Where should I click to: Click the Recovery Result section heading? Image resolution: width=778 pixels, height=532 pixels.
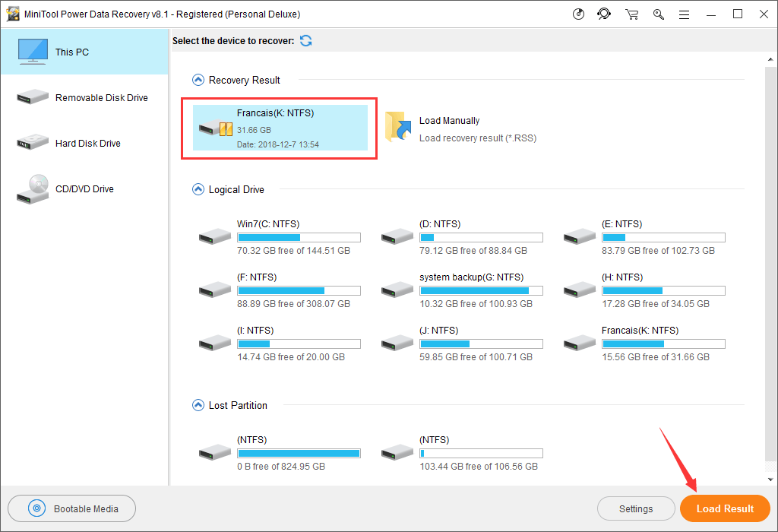[244, 80]
